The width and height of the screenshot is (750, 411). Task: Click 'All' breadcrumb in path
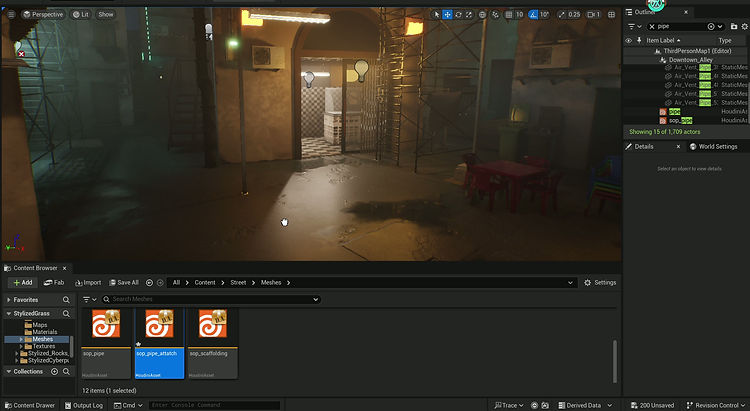(x=176, y=283)
